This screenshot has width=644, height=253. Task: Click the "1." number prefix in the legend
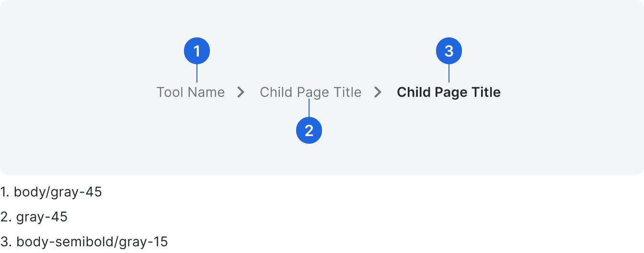click(x=5, y=193)
